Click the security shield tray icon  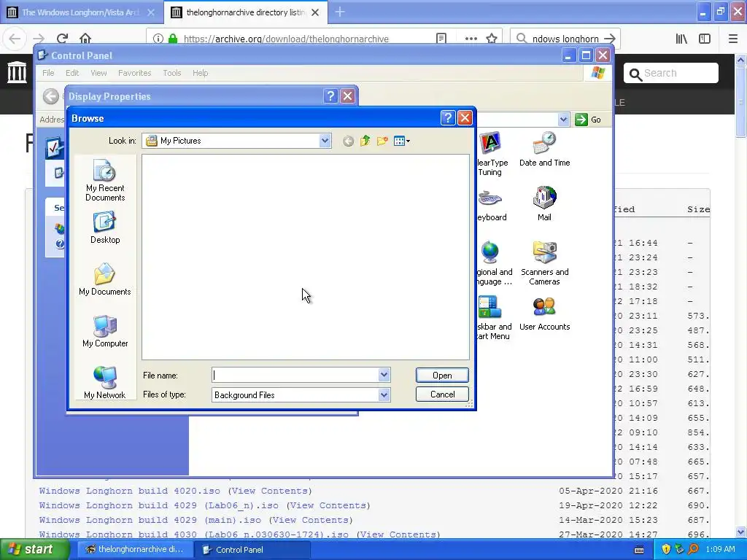tap(666, 550)
